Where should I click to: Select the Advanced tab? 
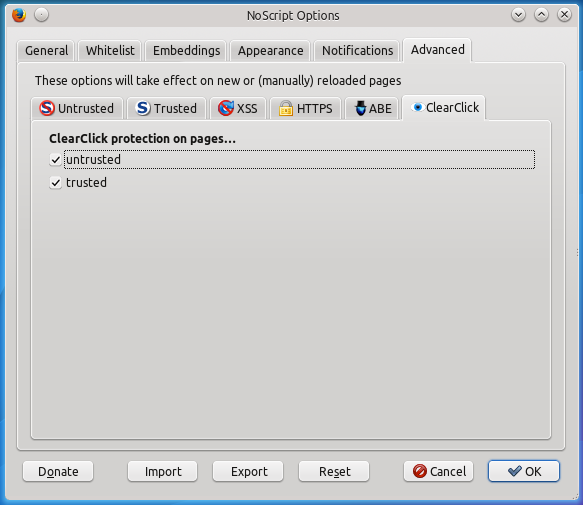click(x=438, y=50)
